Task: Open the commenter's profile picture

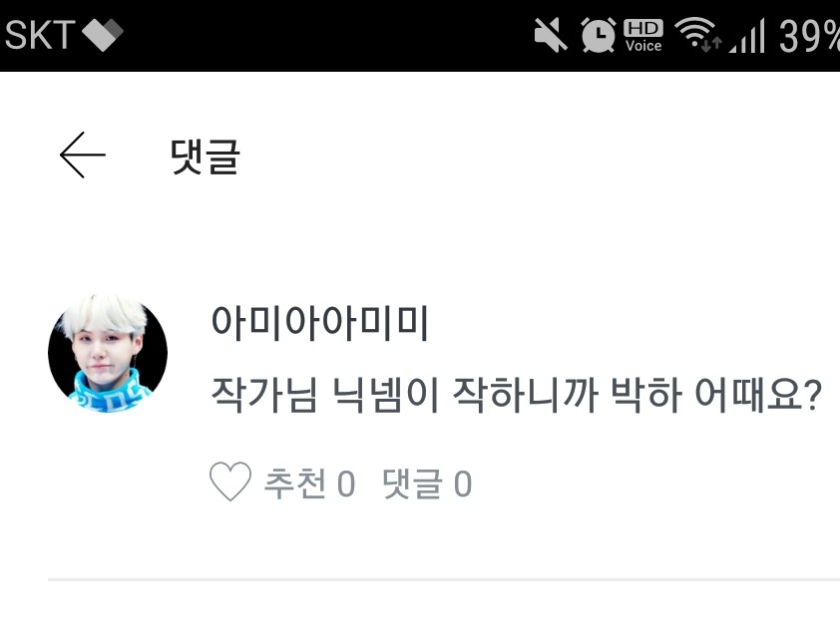Action: point(108,353)
